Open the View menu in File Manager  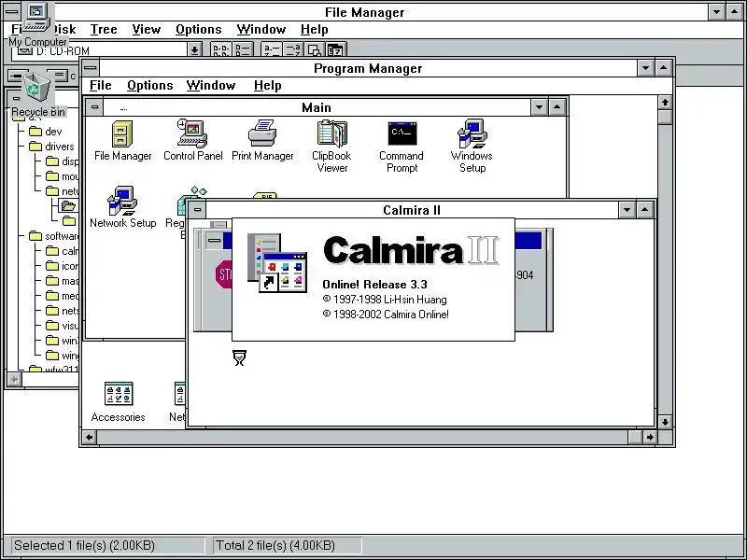click(x=146, y=30)
